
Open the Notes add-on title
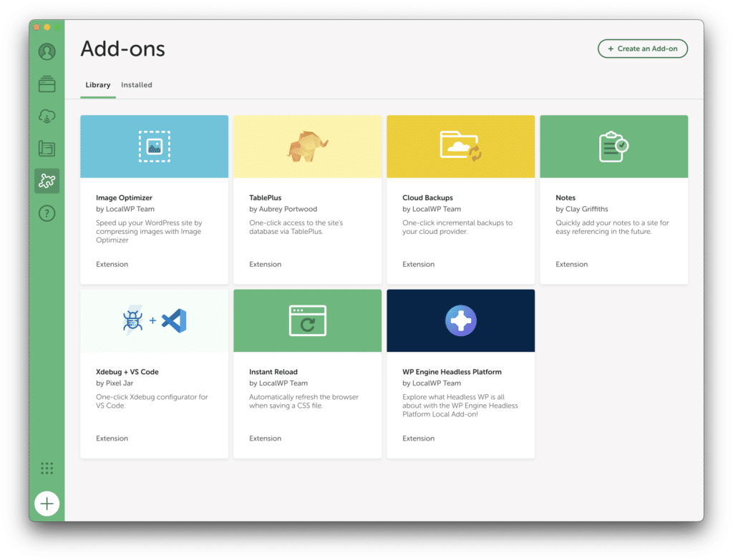(x=565, y=197)
